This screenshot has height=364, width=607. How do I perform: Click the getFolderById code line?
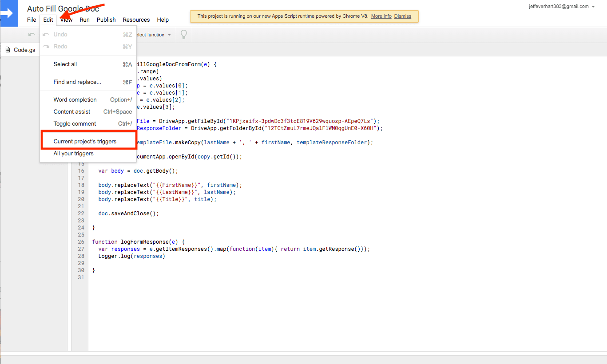point(259,128)
